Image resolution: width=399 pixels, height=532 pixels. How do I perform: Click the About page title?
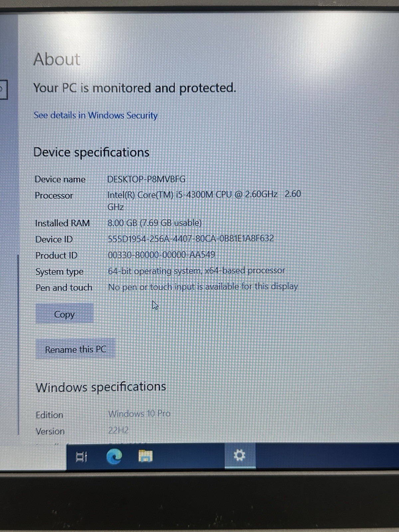pyautogui.click(x=57, y=60)
